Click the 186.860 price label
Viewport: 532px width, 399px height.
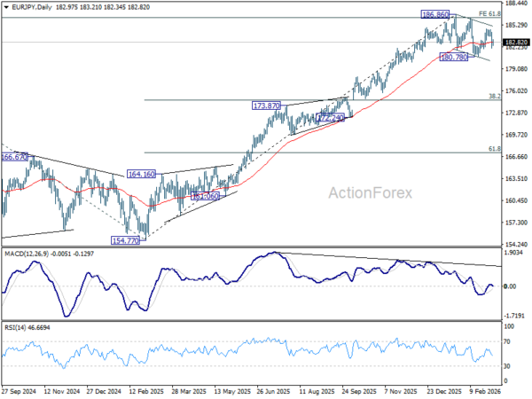(x=435, y=14)
